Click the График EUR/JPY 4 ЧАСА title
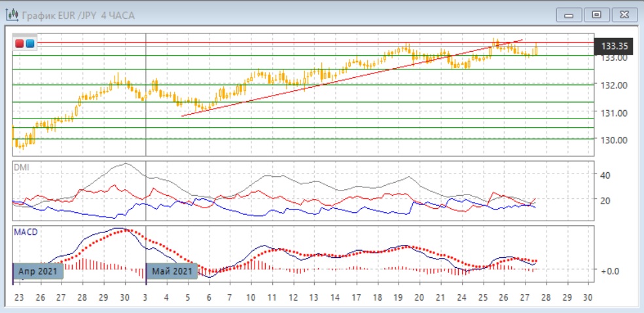Viewport: 644px width, 313px height. click(x=78, y=15)
